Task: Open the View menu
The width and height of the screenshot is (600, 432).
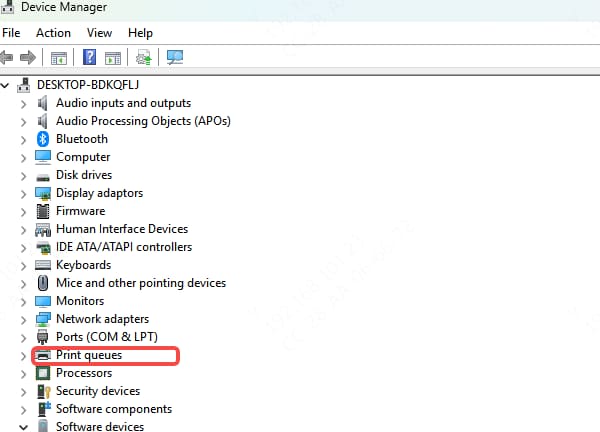Action: (x=99, y=33)
